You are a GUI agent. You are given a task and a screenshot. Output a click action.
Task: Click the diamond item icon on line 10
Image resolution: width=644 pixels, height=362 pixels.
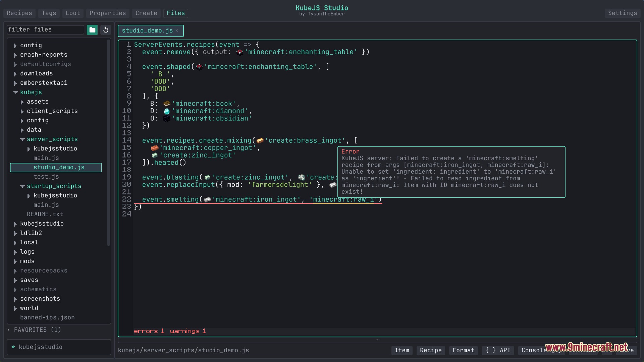point(167,111)
